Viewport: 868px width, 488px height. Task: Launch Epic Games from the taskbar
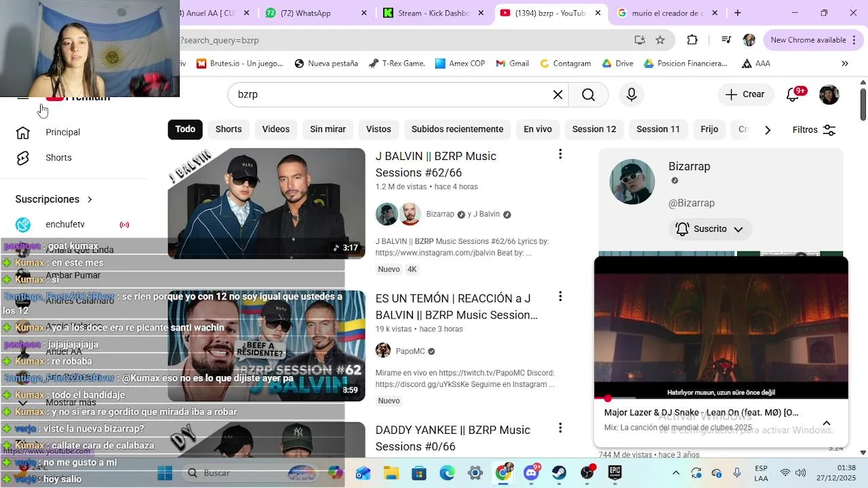point(615,472)
